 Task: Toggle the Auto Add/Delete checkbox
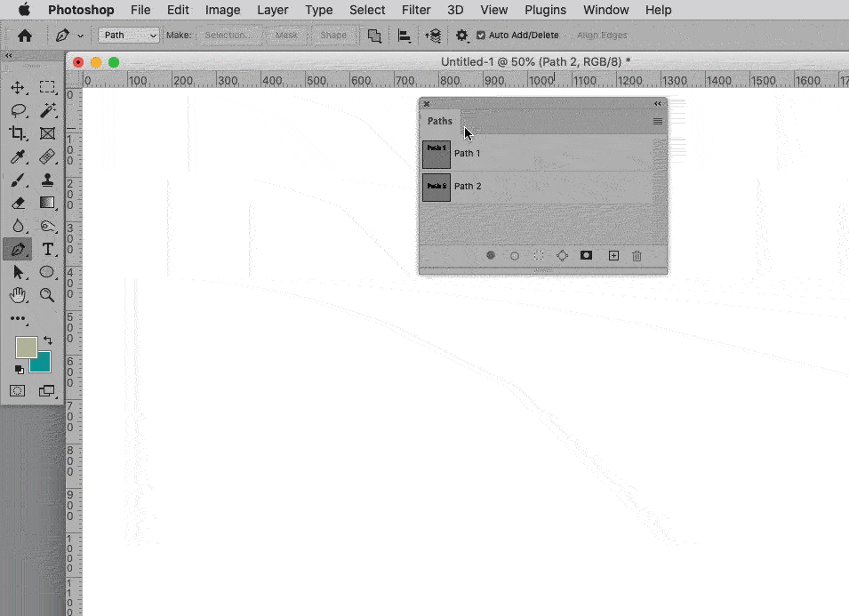coord(480,36)
